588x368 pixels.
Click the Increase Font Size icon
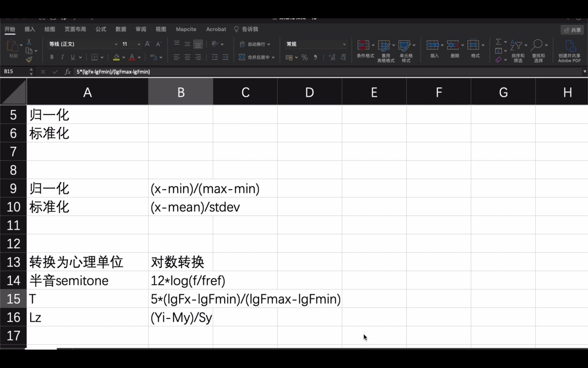[x=148, y=44]
